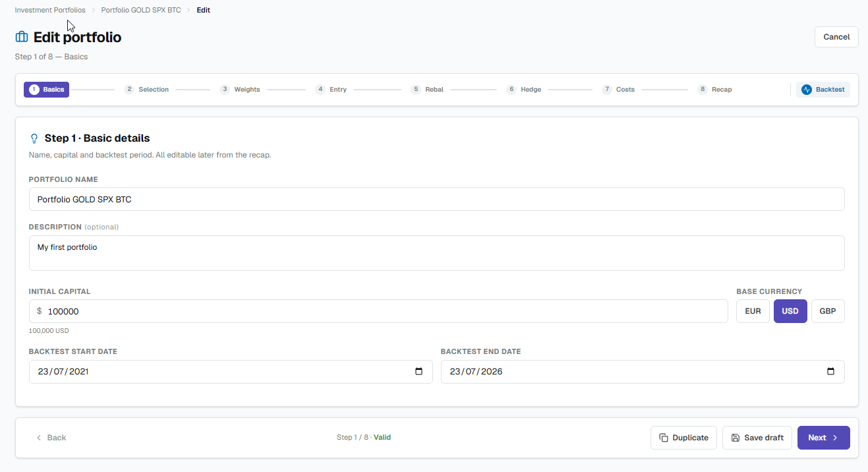Click the briefcase icon beside Edit portfolio
This screenshot has width=868, height=472.
click(22, 37)
